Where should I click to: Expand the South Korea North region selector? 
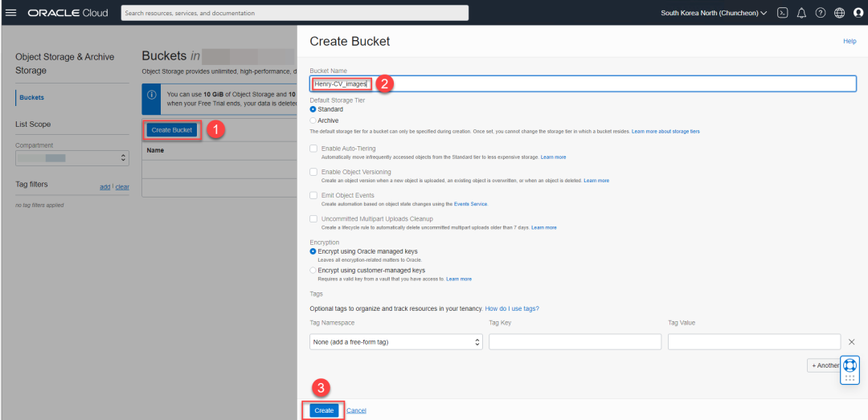714,13
